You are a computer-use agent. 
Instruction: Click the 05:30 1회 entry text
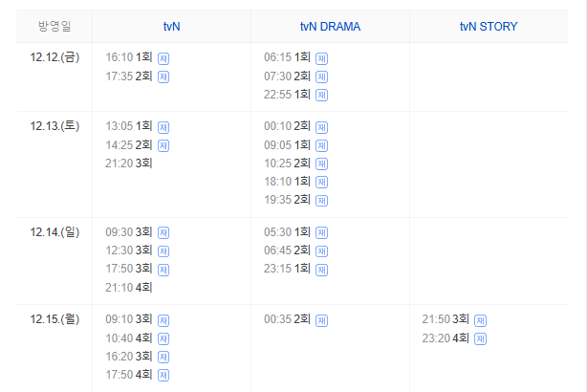pos(287,232)
